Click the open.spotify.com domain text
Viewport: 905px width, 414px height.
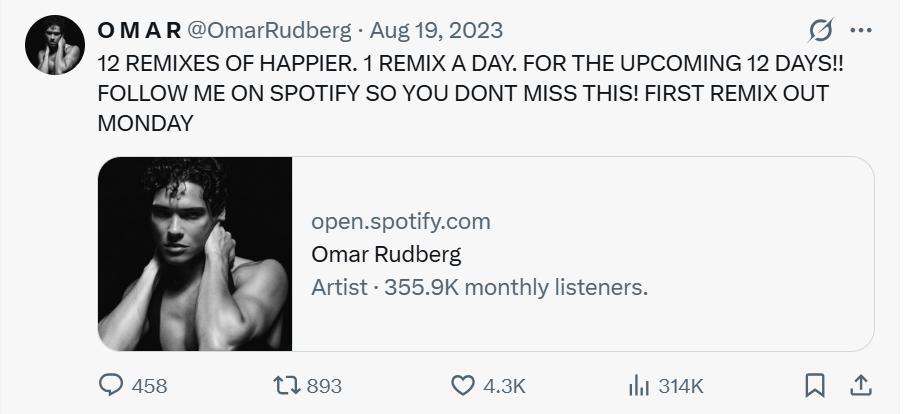coord(401,221)
